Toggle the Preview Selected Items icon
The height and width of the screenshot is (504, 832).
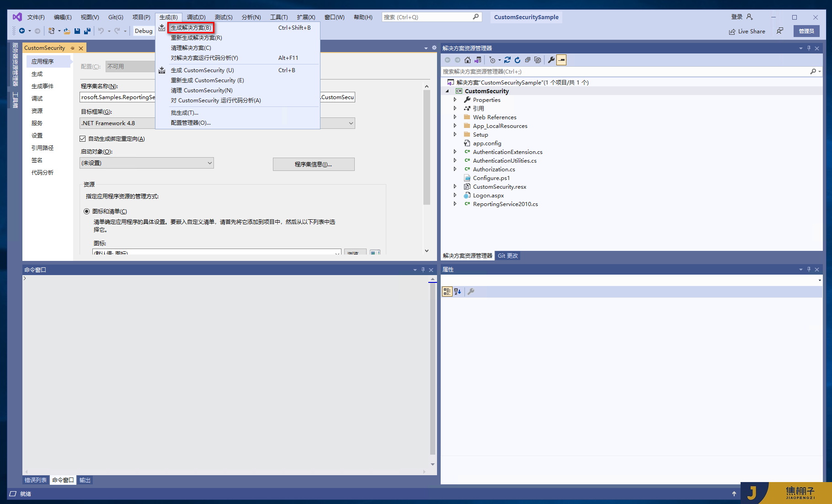click(561, 60)
